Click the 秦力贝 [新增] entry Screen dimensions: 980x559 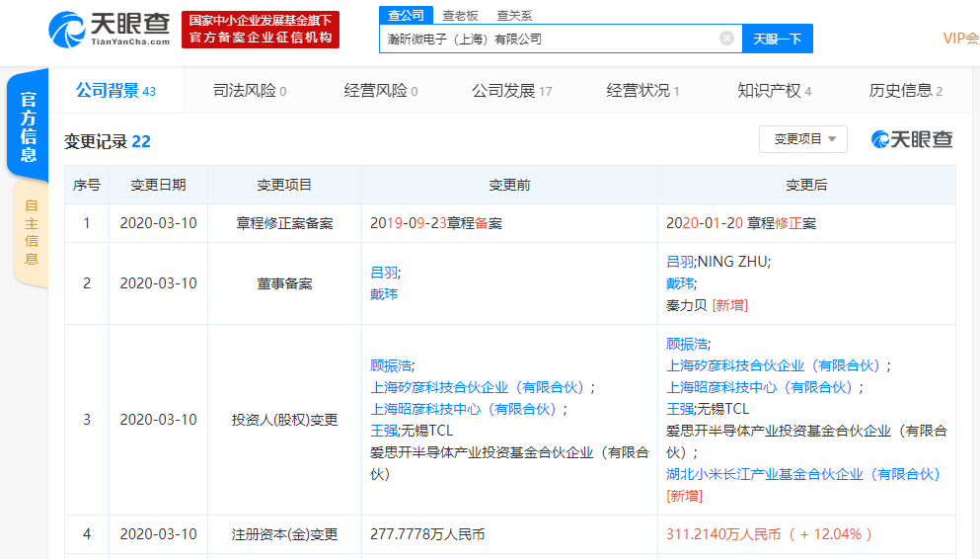click(707, 306)
